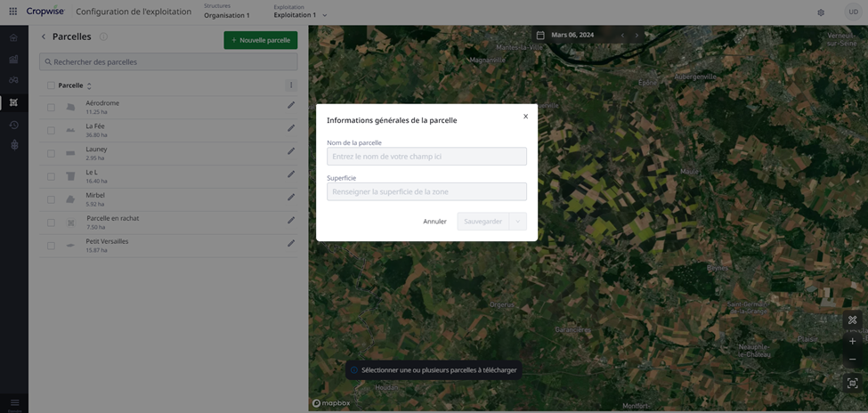Open the Sauvegarder split-button arrow

pyautogui.click(x=517, y=222)
